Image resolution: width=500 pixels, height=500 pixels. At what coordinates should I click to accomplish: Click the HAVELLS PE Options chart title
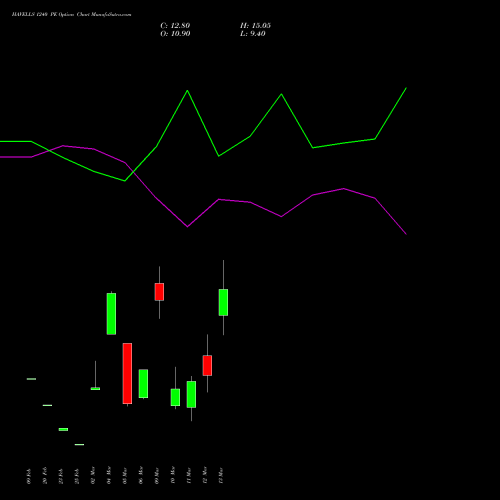point(71,15)
